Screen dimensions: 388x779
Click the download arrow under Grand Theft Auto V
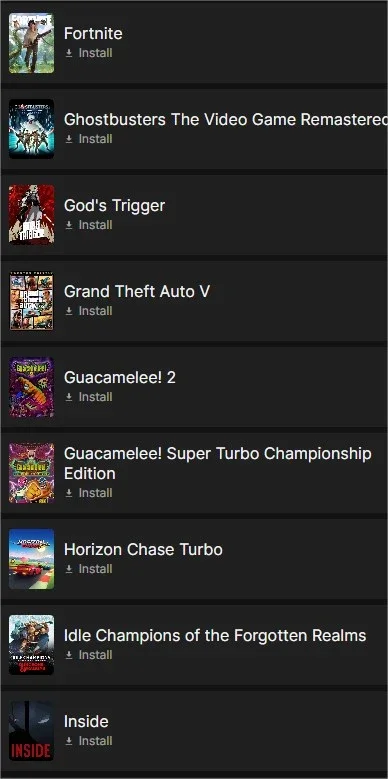(69, 311)
